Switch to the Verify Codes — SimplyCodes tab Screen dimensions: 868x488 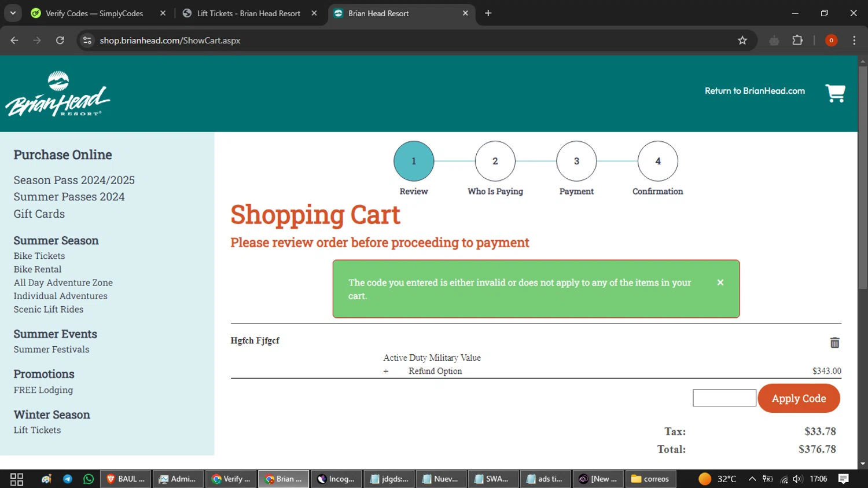[95, 13]
